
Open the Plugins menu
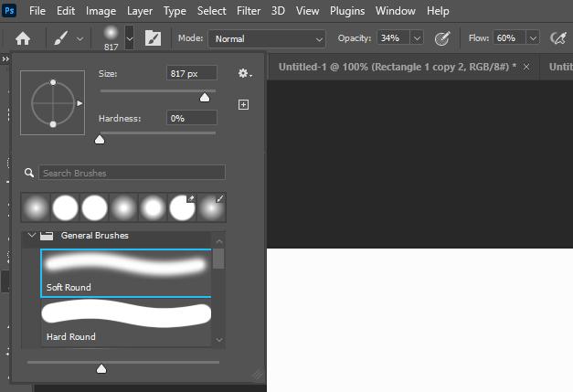click(347, 11)
